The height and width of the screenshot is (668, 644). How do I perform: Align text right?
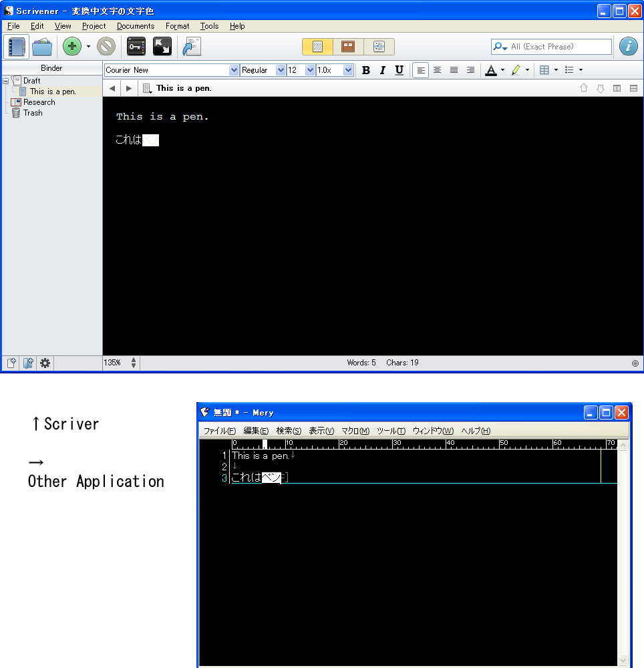pos(470,70)
